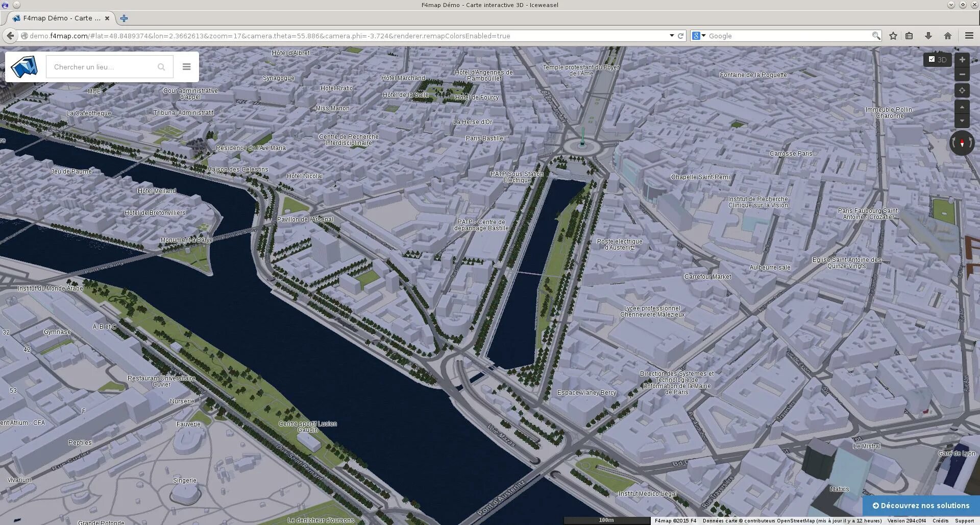Click the 'Monument à Barye' label
This screenshot has width=980, height=525.
[187, 240]
